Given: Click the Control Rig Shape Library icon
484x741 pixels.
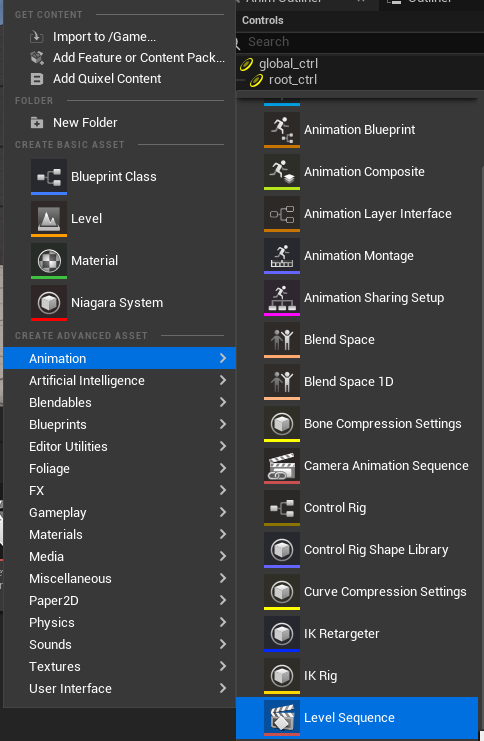Looking at the screenshot, I should (x=282, y=550).
